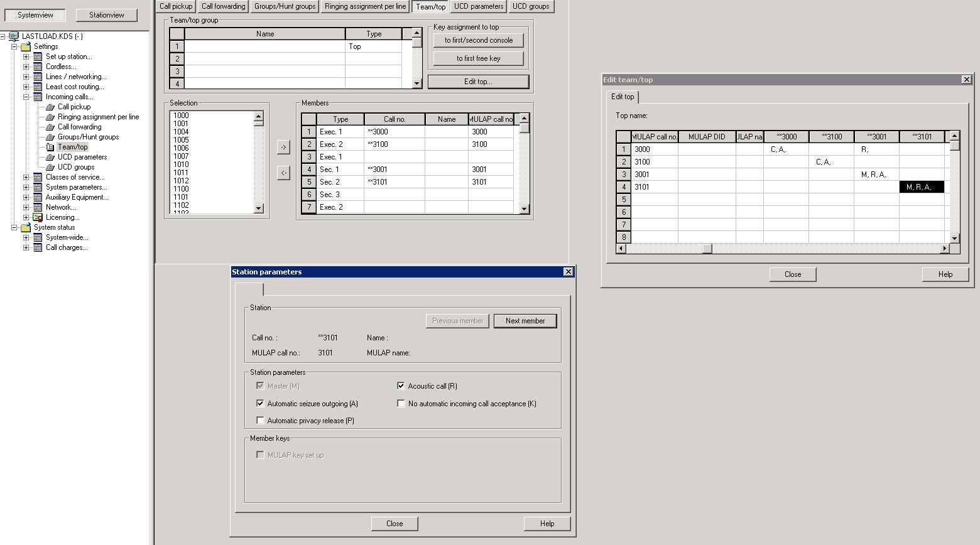Click the Call pickup page icon

coord(50,107)
